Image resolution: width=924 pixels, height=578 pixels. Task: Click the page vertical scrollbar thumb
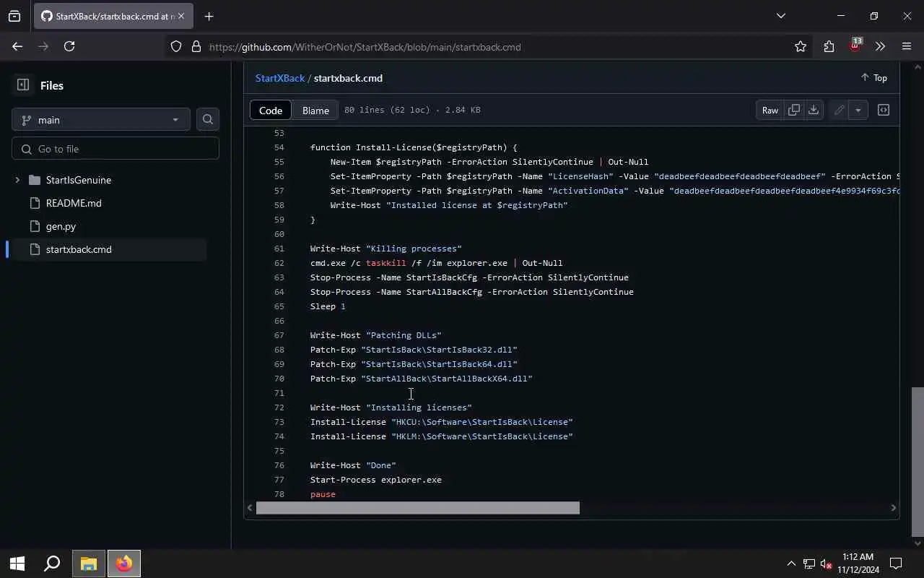(918, 462)
